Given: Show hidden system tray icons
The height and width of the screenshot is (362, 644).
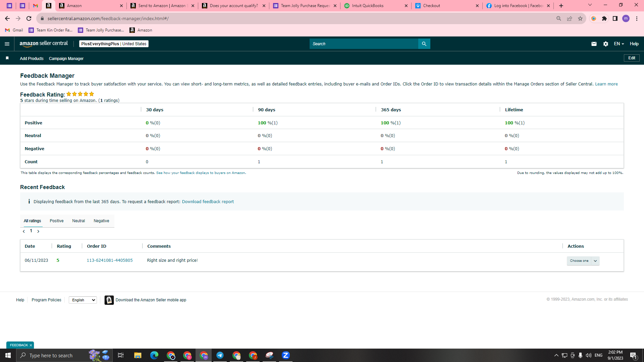Looking at the screenshot, I should 556,355.
